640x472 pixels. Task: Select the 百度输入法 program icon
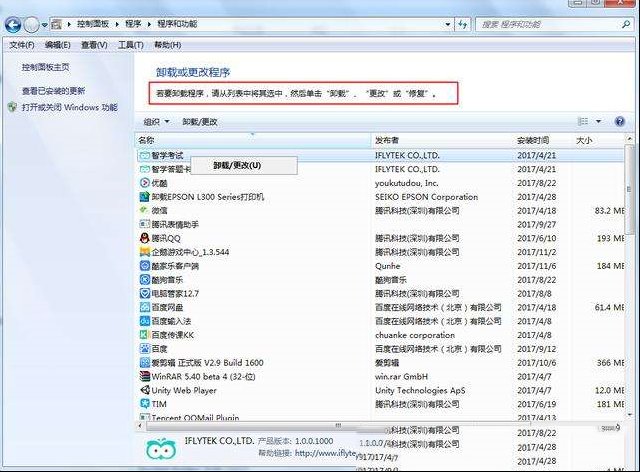click(145, 321)
